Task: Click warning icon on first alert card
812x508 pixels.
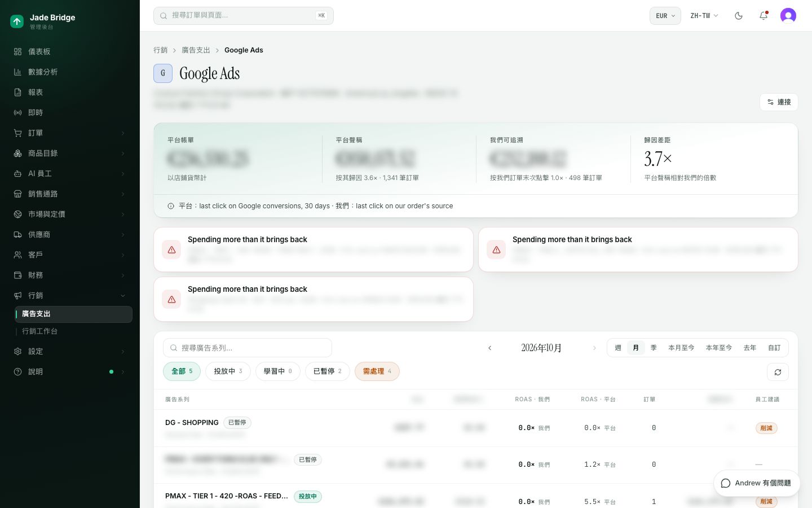Action: pos(171,249)
